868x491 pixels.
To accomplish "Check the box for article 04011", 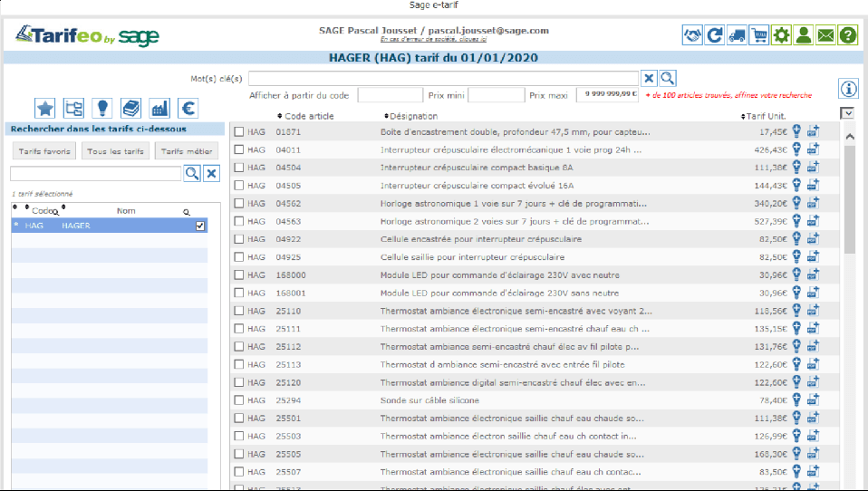I will tap(238, 149).
